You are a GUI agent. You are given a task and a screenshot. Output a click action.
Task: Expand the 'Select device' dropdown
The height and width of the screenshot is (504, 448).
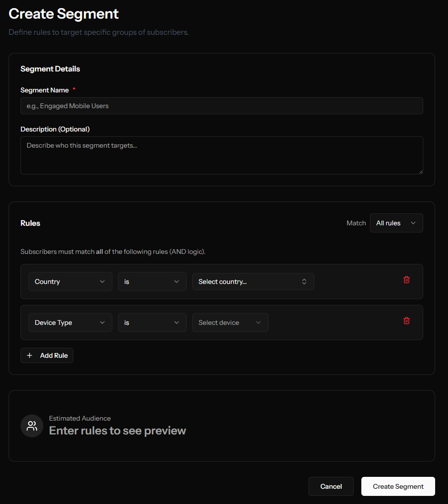(x=230, y=323)
